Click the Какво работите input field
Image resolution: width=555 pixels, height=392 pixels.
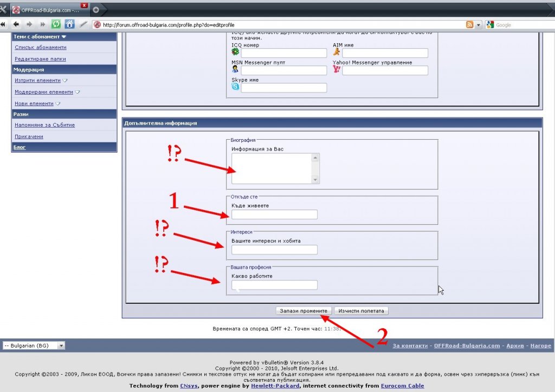(274, 285)
